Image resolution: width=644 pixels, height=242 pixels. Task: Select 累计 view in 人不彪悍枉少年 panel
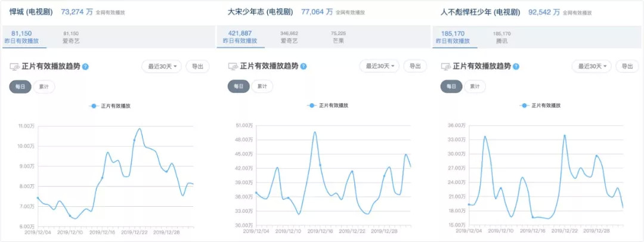coord(475,86)
